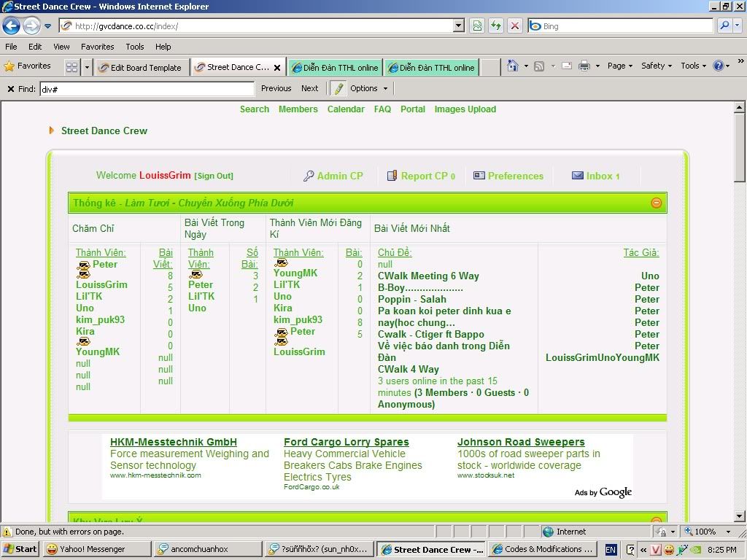Image resolution: width=747 pixels, height=560 pixels.
Task: Expand the address bar dropdown
Action: point(458,26)
